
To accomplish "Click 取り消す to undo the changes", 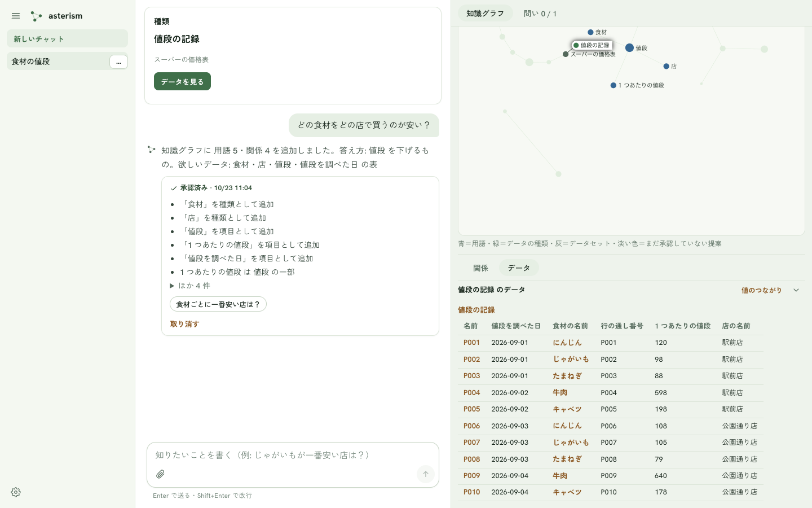I will pyautogui.click(x=185, y=324).
